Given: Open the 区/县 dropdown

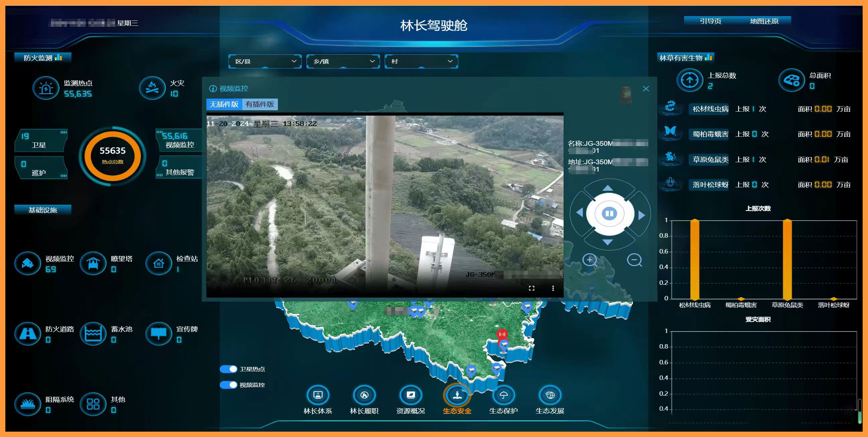Looking at the screenshot, I should point(265,61).
